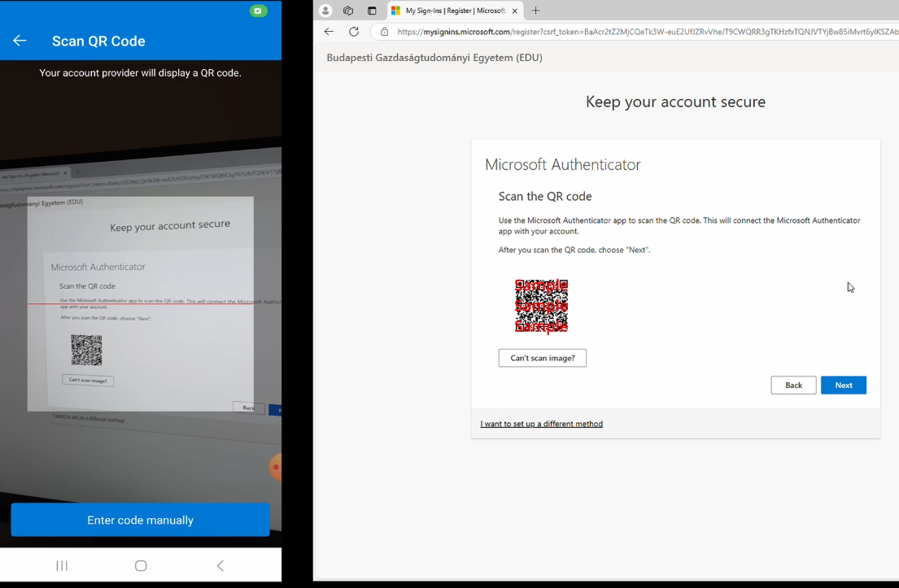Click the Microsoft Authenticator heading in browser
This screenshot has width=899, height=588.
562,164
